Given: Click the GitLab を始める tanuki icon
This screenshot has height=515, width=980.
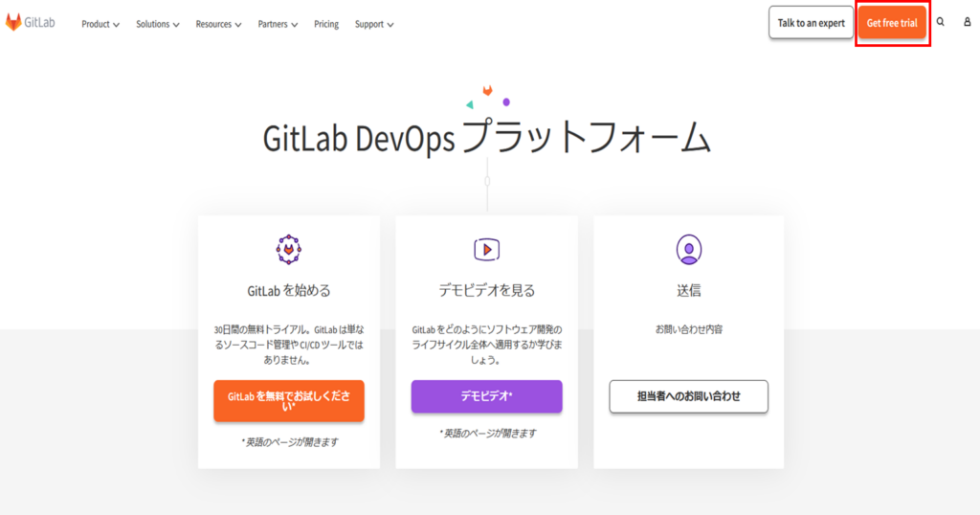Looking at the screenshot, I should 289,250.
